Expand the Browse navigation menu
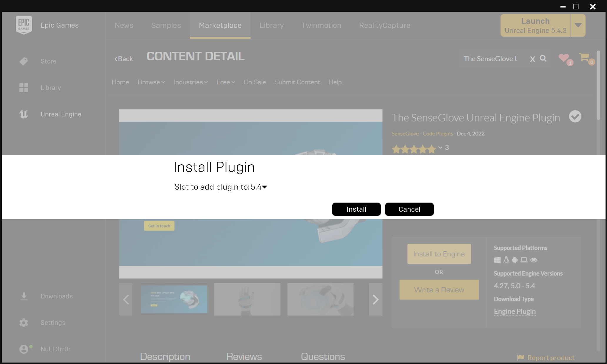This screenshot has width=607, height=364. coord(151,82)
